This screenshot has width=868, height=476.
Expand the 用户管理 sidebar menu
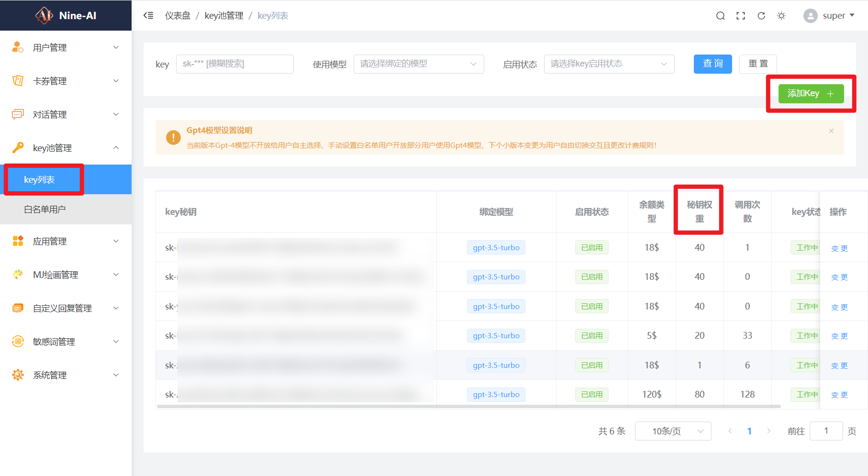coord(66,47)
